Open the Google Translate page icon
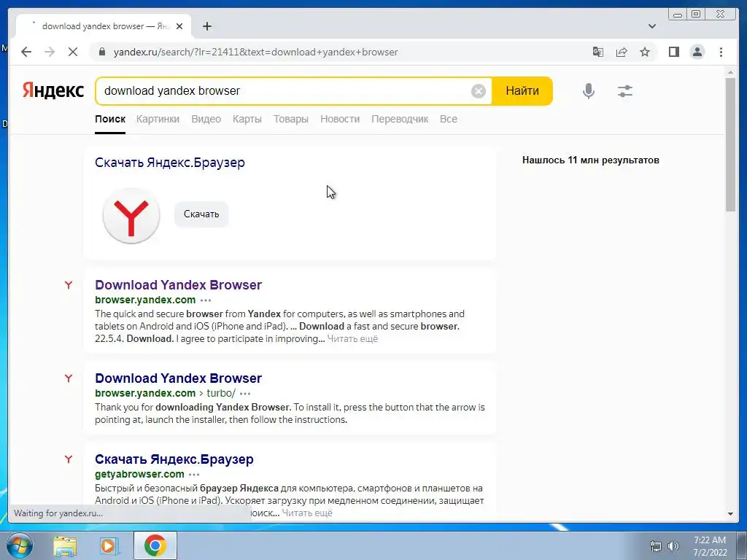 tap(598, 52)
